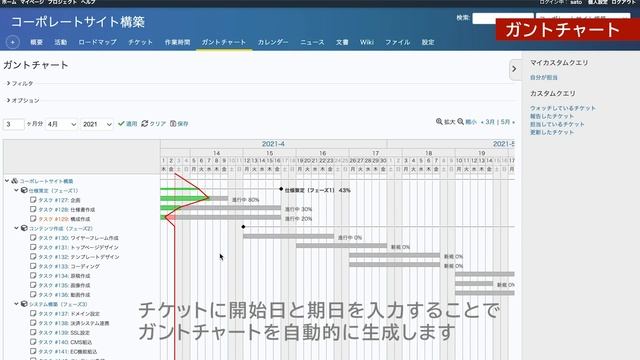Open the 活動 tab
This screenshot has width=640, height=360.
(61, 42)
